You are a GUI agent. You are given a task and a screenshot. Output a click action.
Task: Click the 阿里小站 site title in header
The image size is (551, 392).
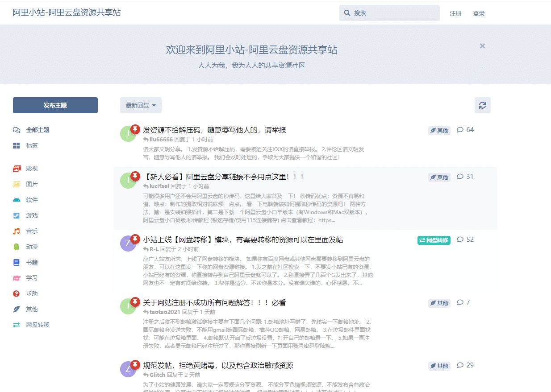pos(67,12)
